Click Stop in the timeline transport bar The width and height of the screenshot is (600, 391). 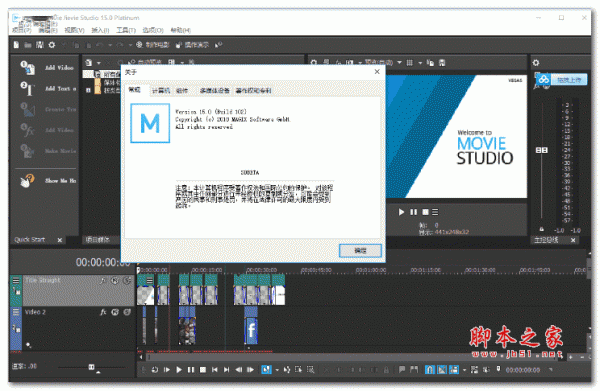203,370
